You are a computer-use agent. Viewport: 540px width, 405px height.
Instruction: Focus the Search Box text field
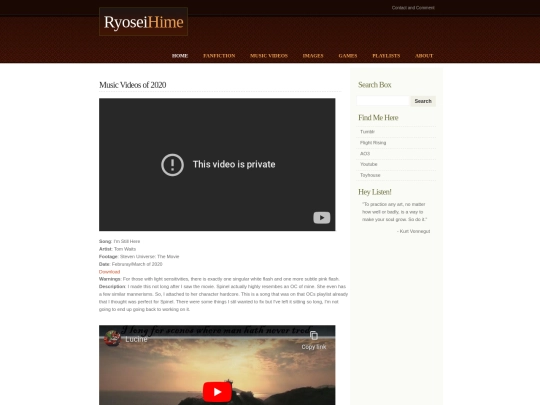[383, 101]
